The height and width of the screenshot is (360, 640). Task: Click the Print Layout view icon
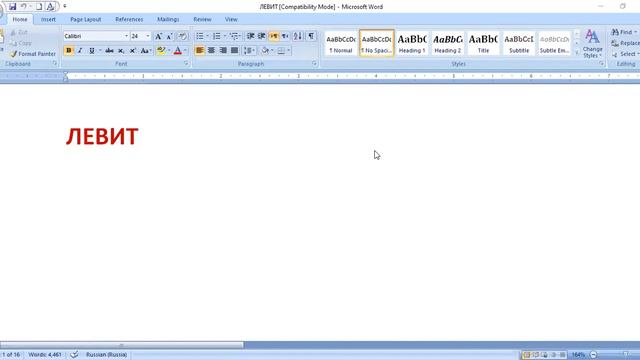527,355
